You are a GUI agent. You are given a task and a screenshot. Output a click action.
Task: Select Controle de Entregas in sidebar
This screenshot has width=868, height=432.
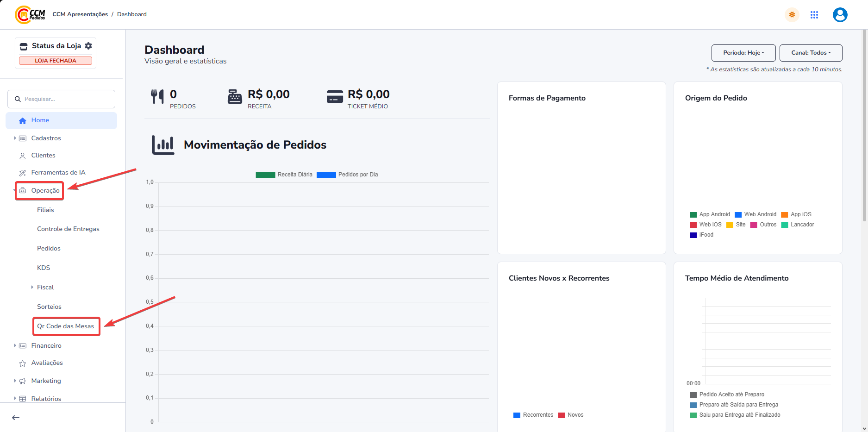coord(68,229)
